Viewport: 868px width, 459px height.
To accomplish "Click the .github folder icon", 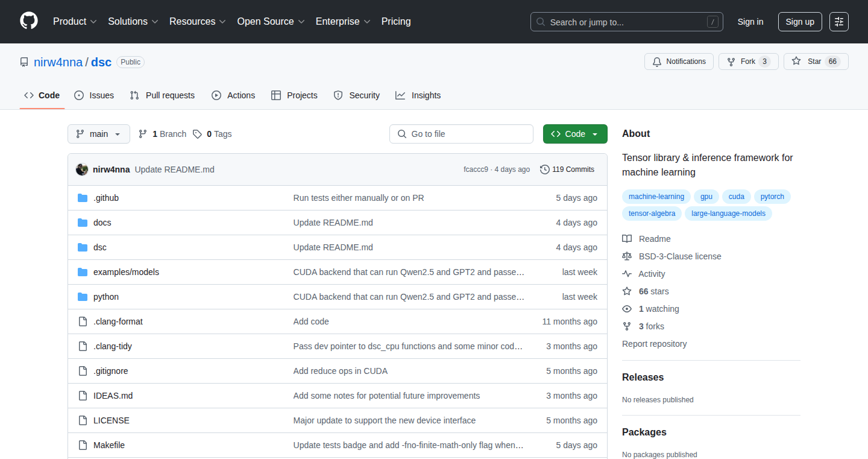I will click(83, 198).
